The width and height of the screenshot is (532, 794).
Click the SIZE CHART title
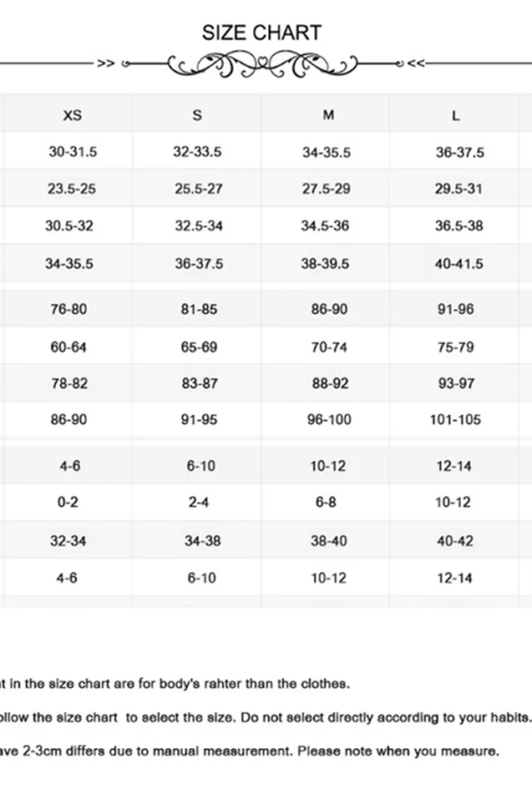click(x=261, y=33)
